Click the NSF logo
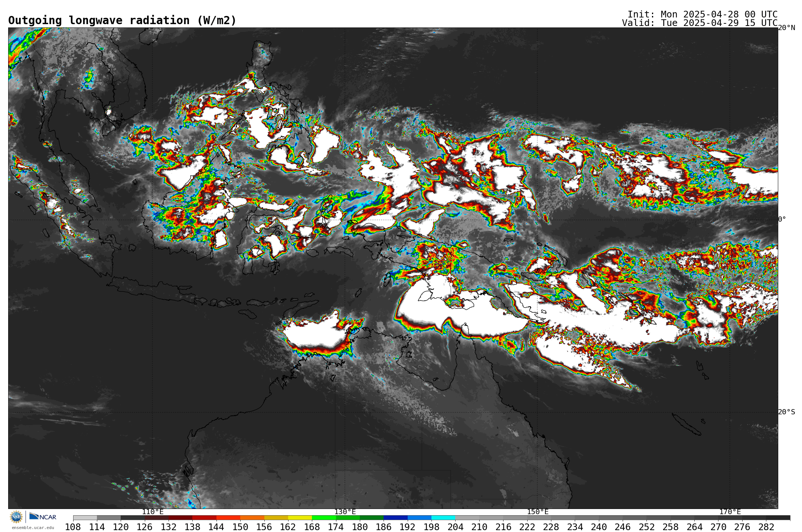 point(16,516)
